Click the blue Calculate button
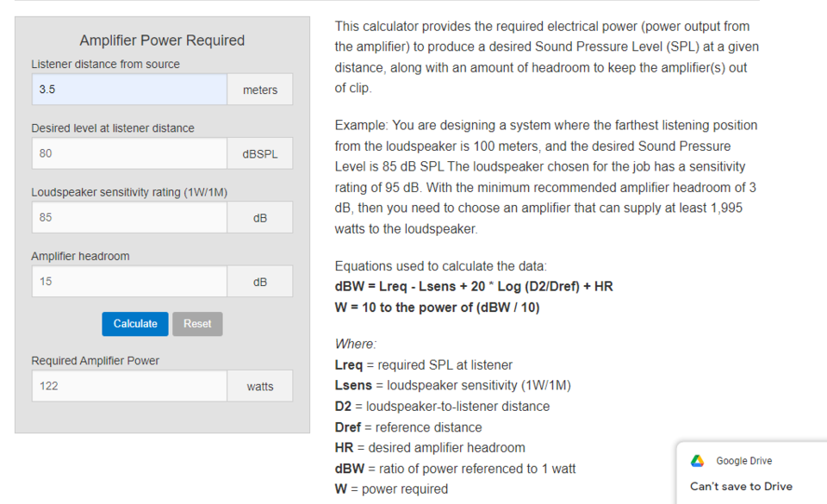 pyautogui.click(x=135, y=324)
